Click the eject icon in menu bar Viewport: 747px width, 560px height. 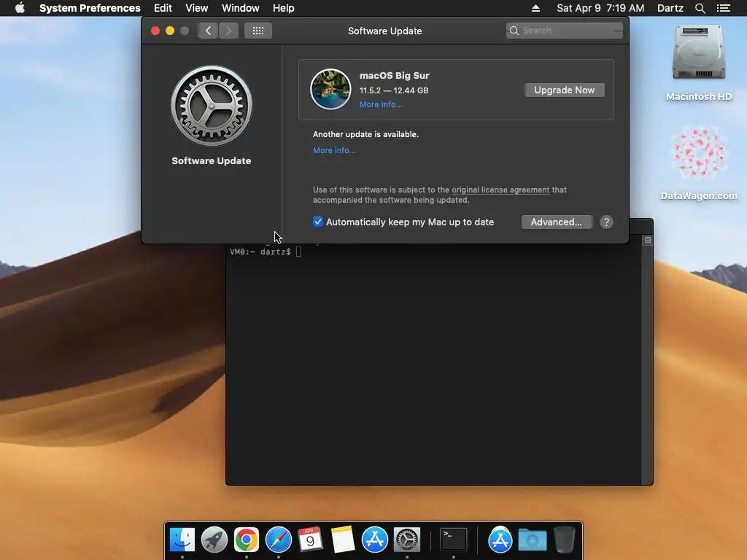[535, 8]
